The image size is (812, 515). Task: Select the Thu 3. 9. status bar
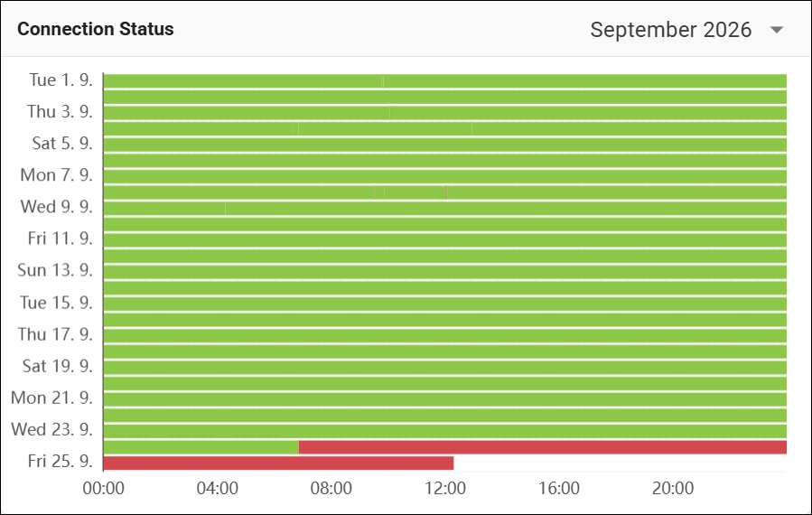tap(445, 113)
